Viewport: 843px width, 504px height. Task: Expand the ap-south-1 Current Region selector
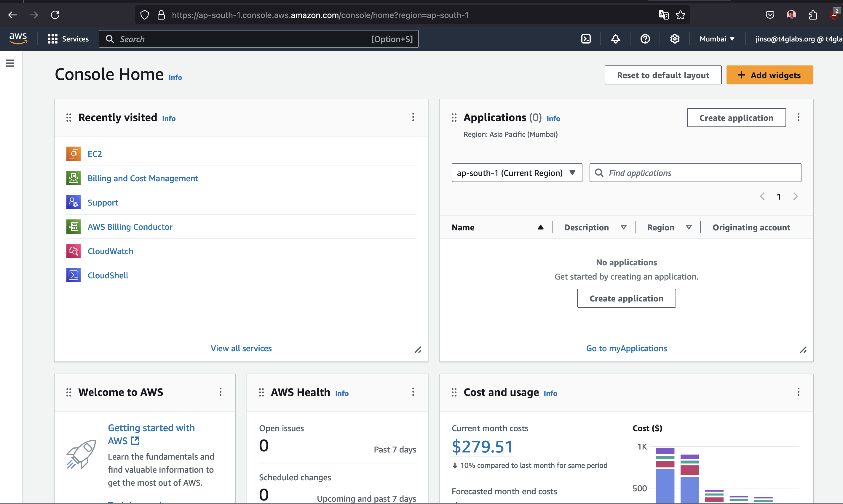516,173
